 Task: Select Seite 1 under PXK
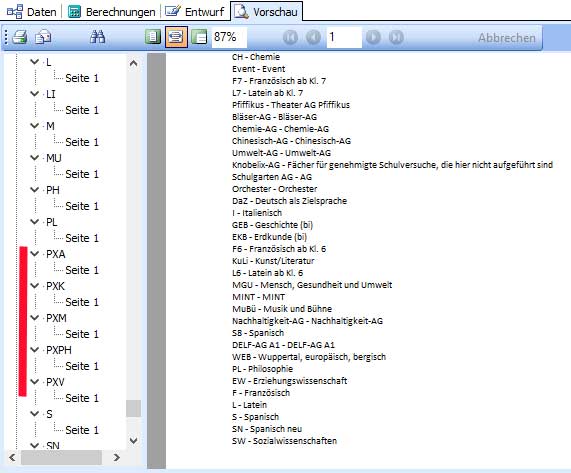[x=82, y=302]
